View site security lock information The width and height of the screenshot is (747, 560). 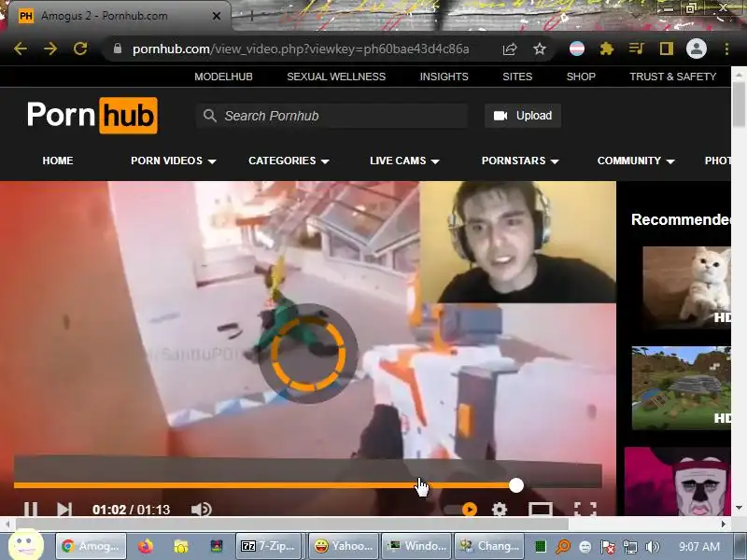tap(118, 49)
